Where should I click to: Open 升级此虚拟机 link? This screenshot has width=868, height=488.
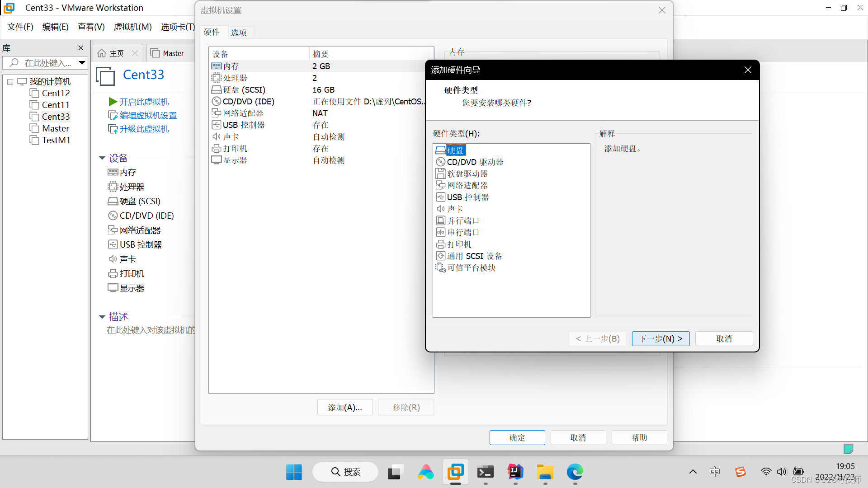pos(139,129)
